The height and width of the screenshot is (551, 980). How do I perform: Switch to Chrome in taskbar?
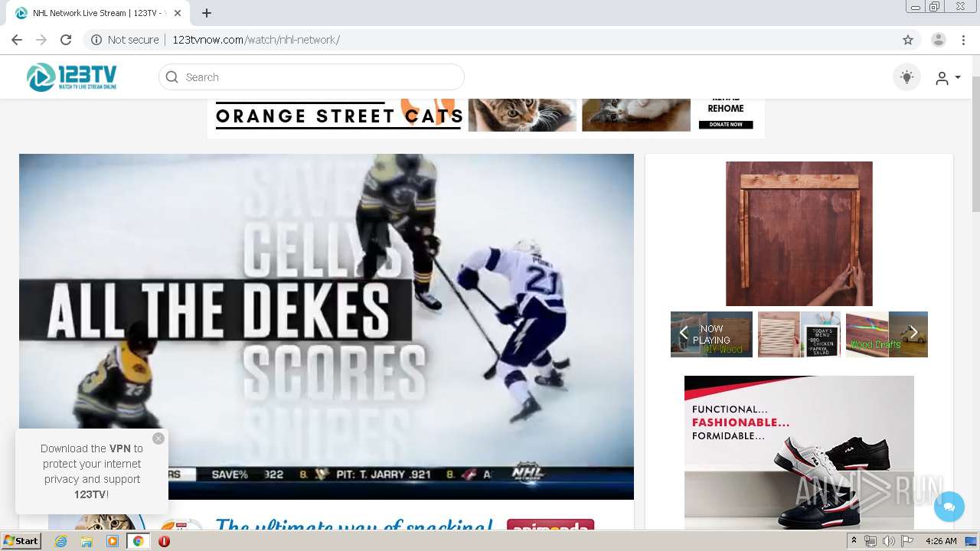(139, 541)
